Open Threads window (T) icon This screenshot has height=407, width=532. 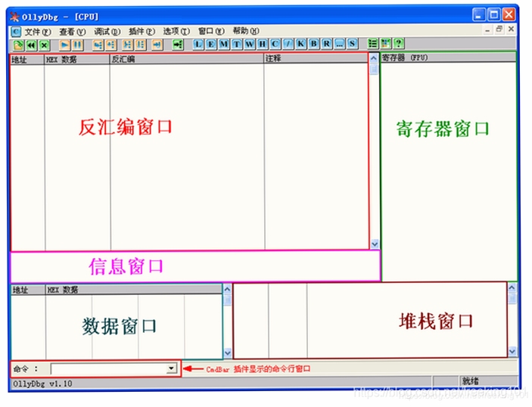[237, 44]
